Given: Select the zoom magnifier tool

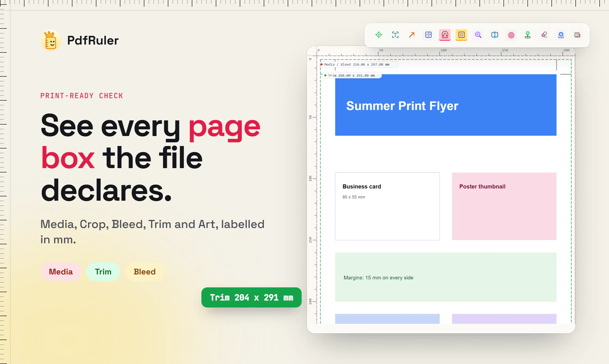Looking at the screenshot, I should (478, 35).
